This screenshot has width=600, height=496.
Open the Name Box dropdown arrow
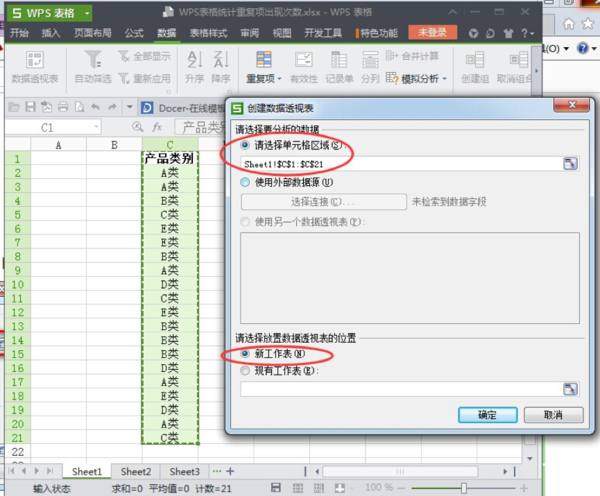[x=96, y=127]
